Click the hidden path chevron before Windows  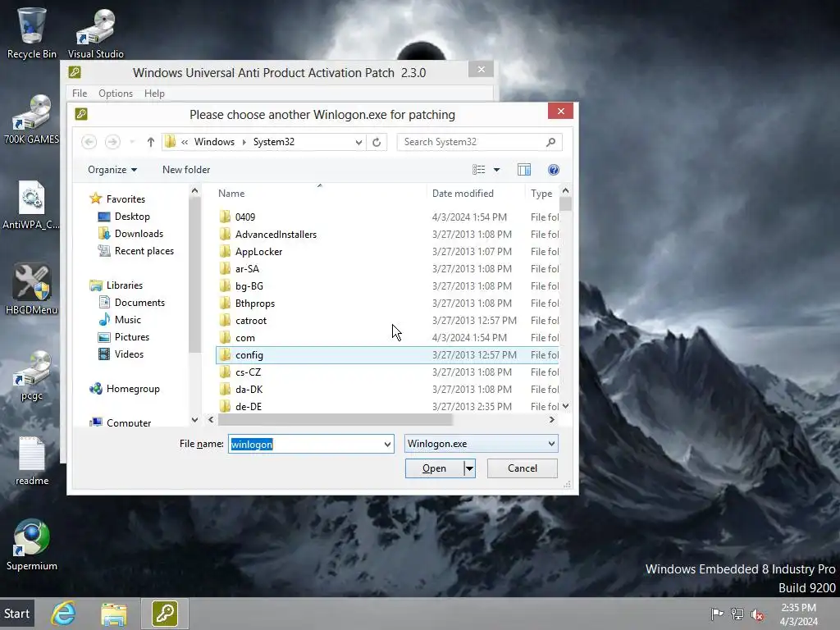point(185,142)
